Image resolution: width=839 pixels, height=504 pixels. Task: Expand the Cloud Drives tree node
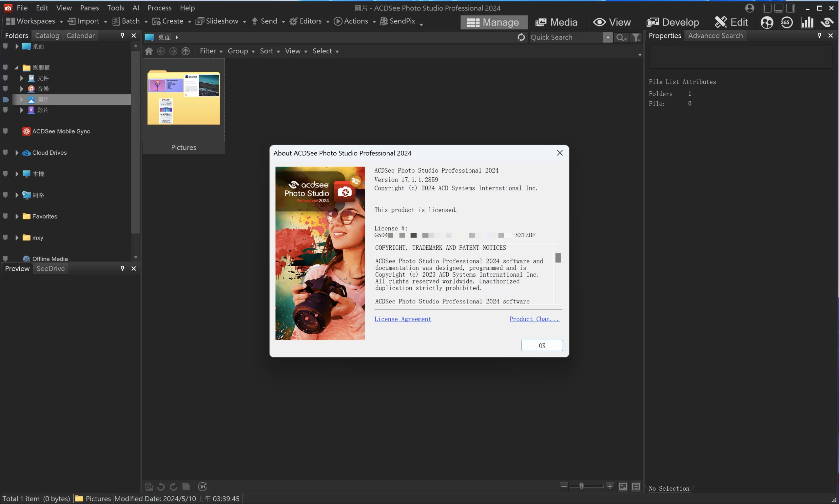tap(17, 152)
